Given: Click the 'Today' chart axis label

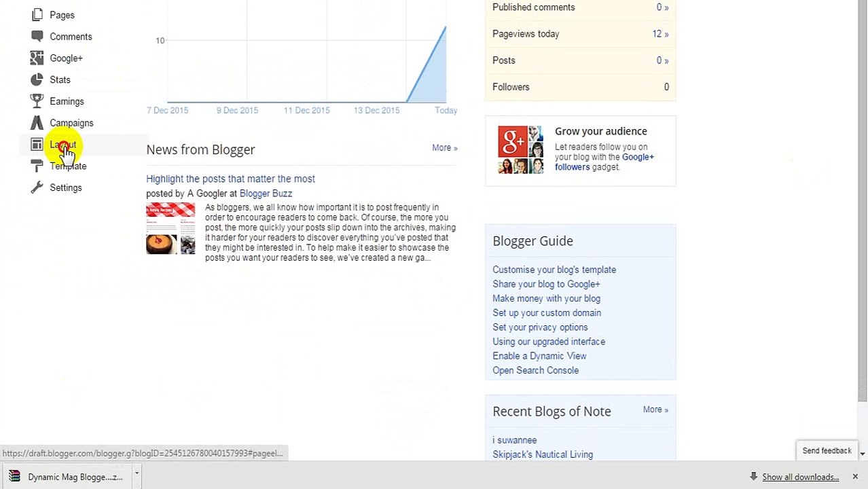Looking at the screenshot, I should (446, 110).
